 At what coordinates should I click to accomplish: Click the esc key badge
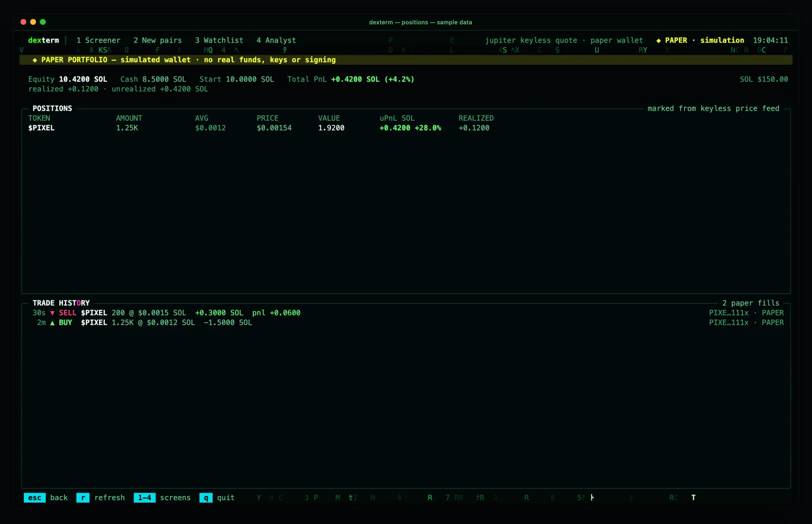(x=35, y=498)
